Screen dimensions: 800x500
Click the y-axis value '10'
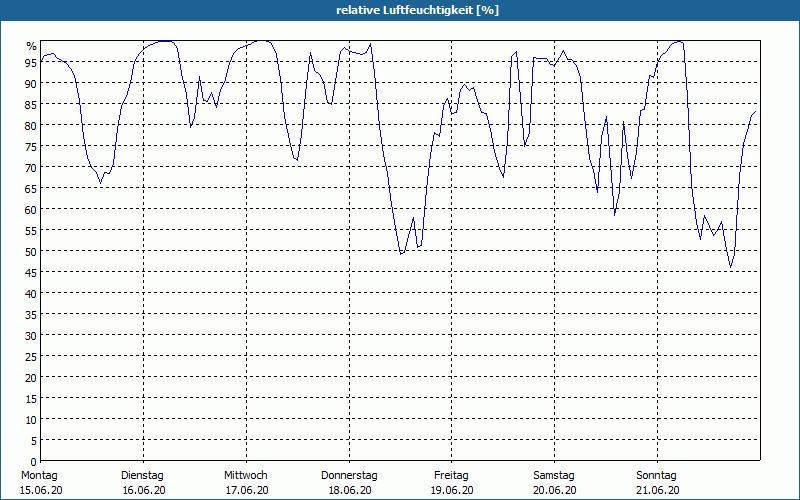pyautogui.click(x=31, y=420)
